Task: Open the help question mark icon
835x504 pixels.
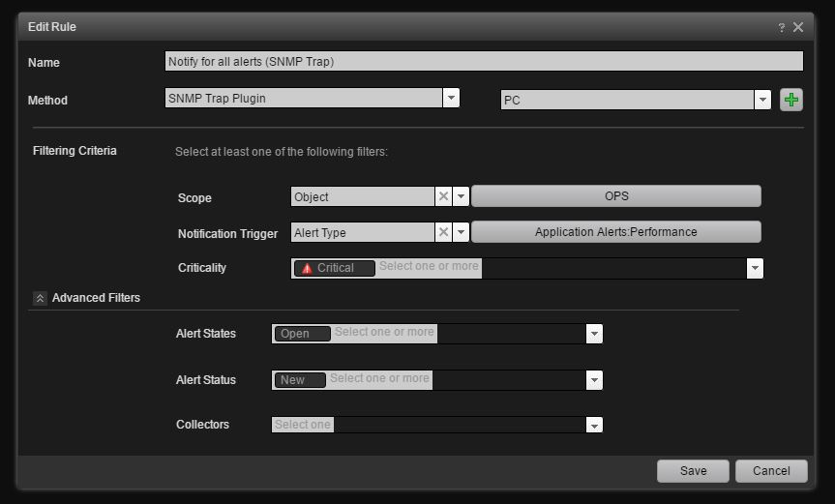Action: (781, 28)
